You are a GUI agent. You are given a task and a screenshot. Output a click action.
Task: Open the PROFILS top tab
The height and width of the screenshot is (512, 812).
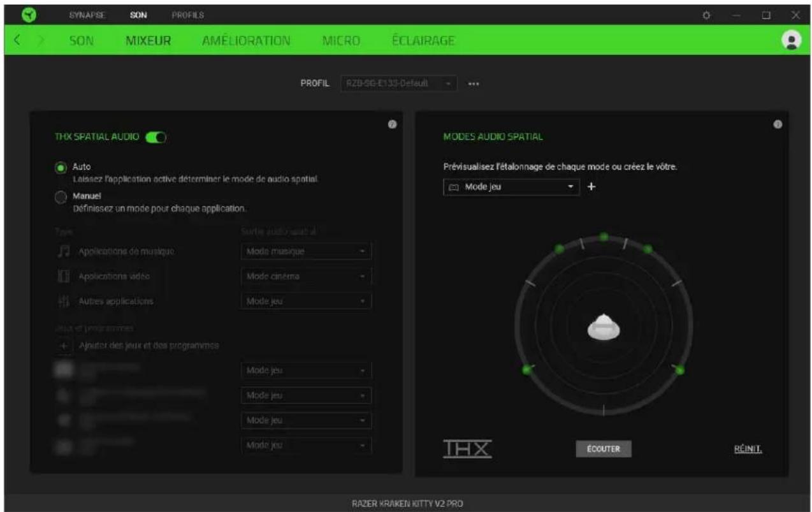tap(188, 14)
